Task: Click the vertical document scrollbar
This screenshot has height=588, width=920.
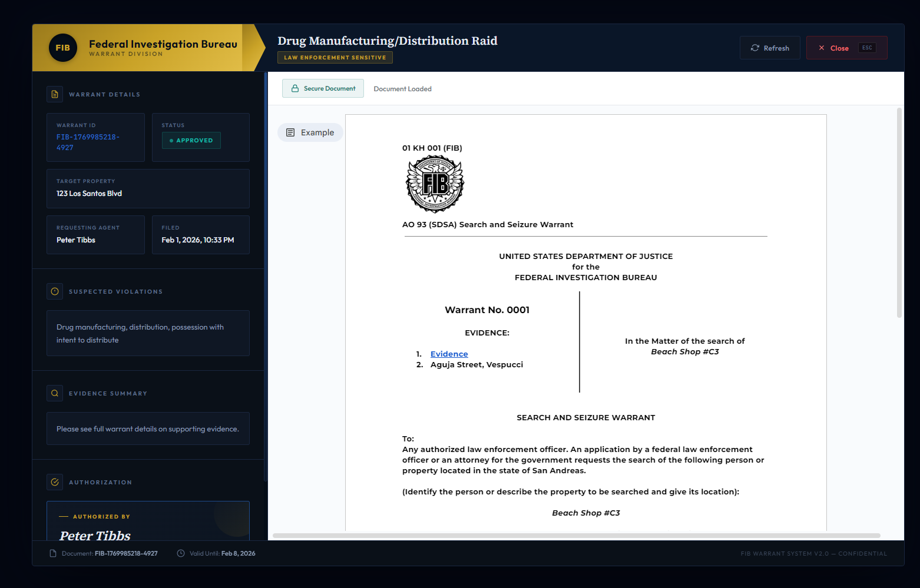Action: (899, 212)
